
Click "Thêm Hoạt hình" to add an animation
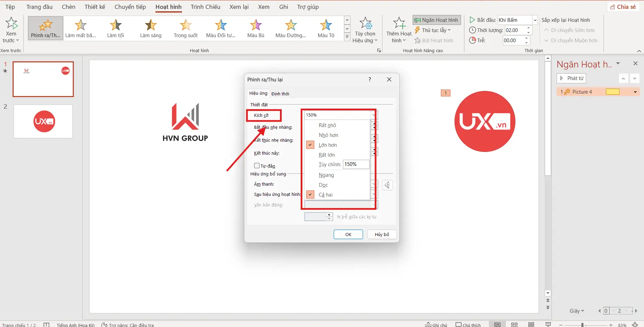click(x=398, y=29)
